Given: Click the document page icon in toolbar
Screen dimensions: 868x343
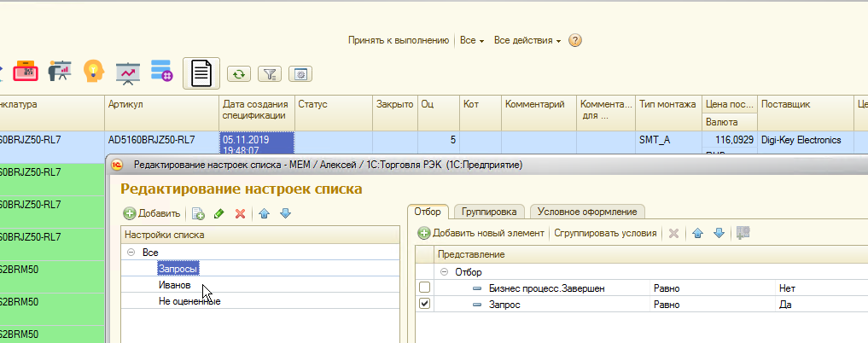Looking at the screenshot, I should coord(201,73).
